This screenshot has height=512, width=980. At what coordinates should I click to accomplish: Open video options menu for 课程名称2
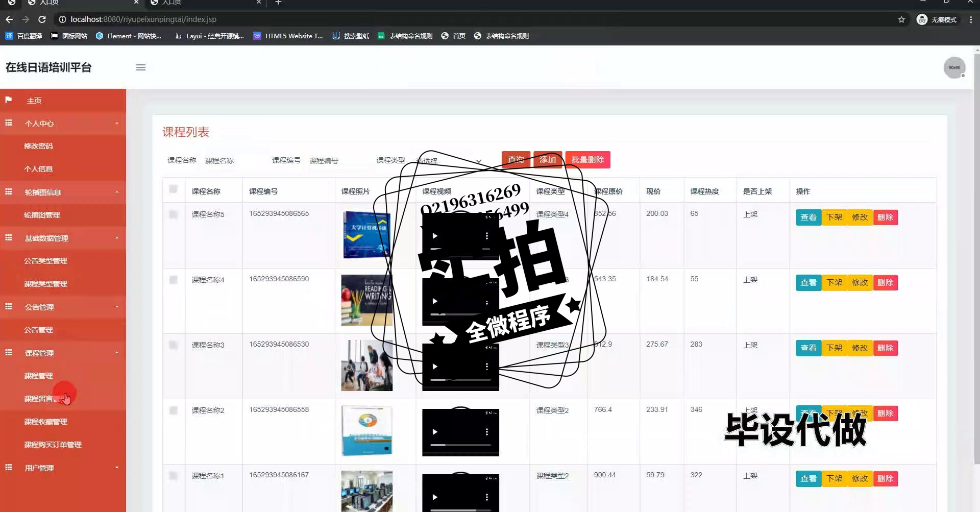pyautogui.click(x=487, y=432)
